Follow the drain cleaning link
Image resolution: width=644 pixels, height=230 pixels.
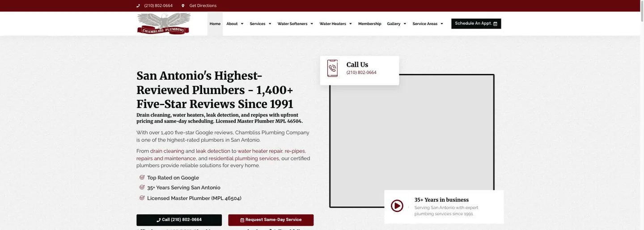(x=167, y=151)
